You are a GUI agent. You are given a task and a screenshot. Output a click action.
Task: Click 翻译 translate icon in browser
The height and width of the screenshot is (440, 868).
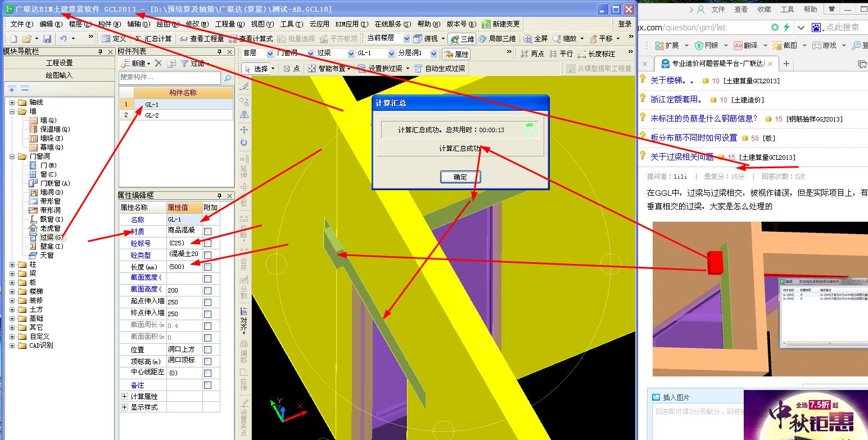(745, 45)
